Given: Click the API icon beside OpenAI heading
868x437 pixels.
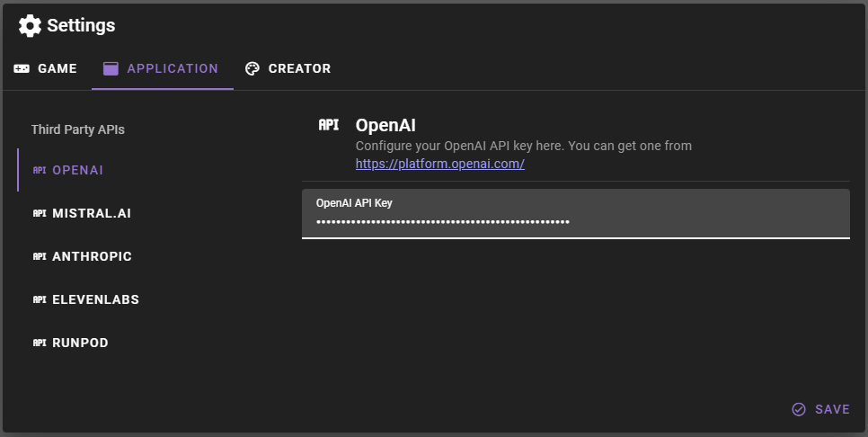Looking at the screenshot, I should (329, 125).
